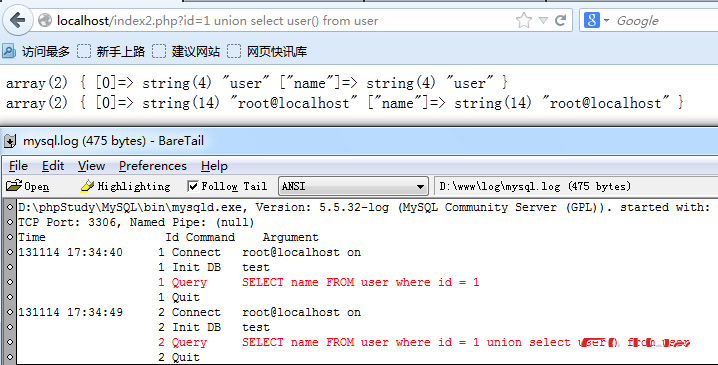Click the marker beside '1 Query' row

[x=10, y=282]
